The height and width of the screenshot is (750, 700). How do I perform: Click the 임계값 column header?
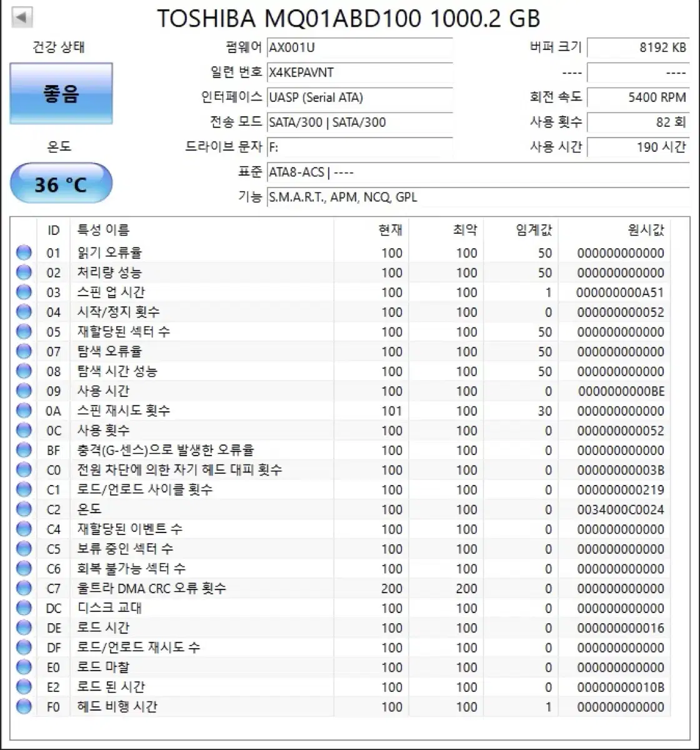(521, 230)
